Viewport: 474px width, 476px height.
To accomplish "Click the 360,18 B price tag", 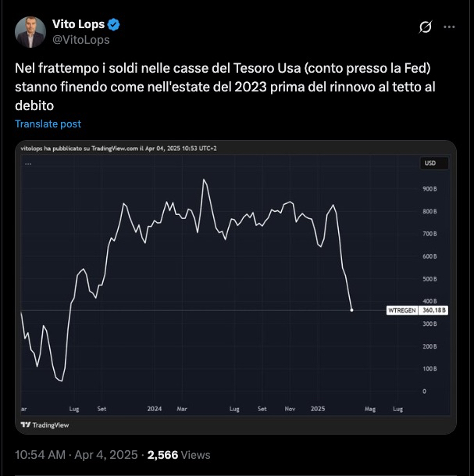I will pos(434,310).
